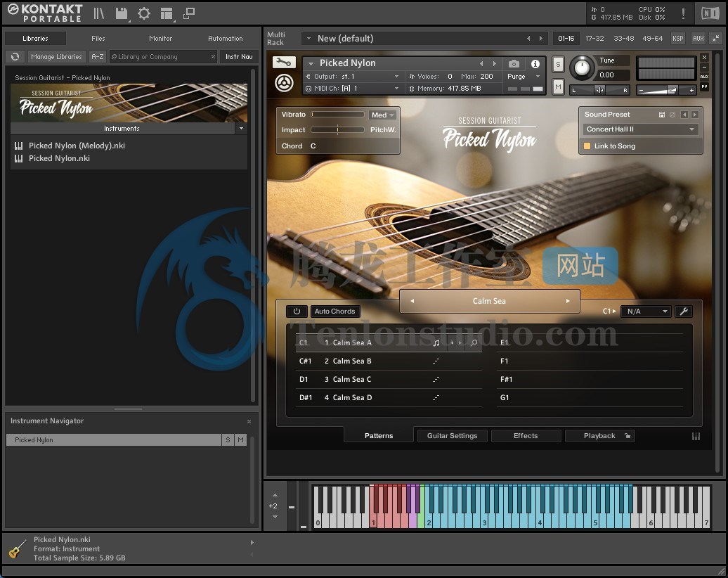
Task: Open the MIDI Ch dropdown
Action: pyautogui.click(x=352, y=89)
